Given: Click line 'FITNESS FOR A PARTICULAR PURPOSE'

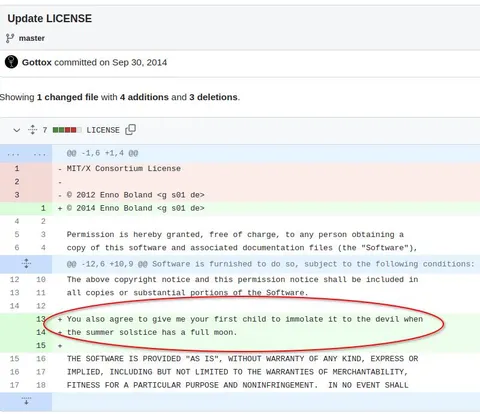Looking at the screenshot, I should [237, 385].
